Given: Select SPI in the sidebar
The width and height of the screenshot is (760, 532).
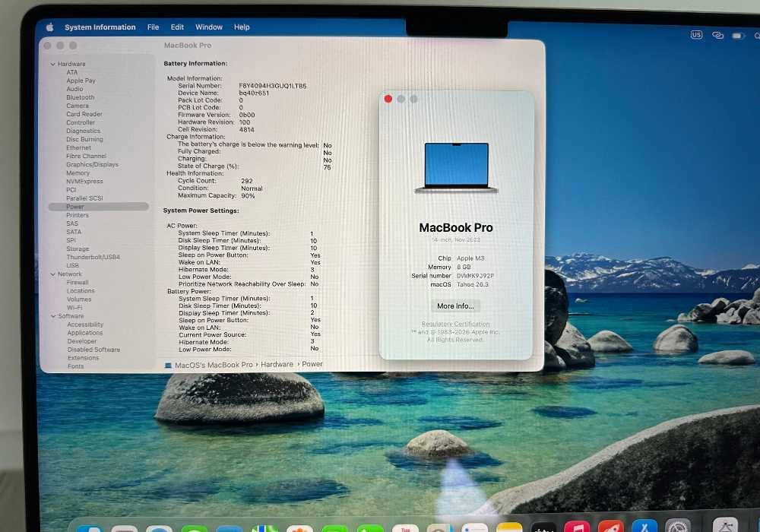Looking at the screenshot, I should (x=71, y=240).
